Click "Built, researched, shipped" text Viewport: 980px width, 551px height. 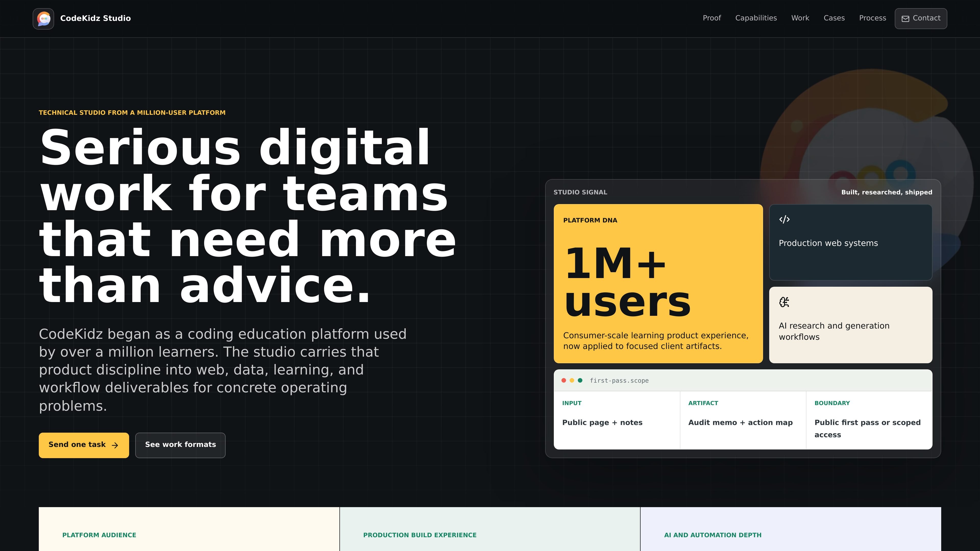886,192
